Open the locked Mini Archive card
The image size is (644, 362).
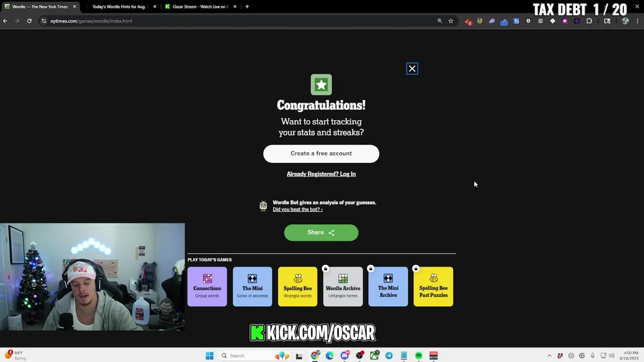click(388, 287)
